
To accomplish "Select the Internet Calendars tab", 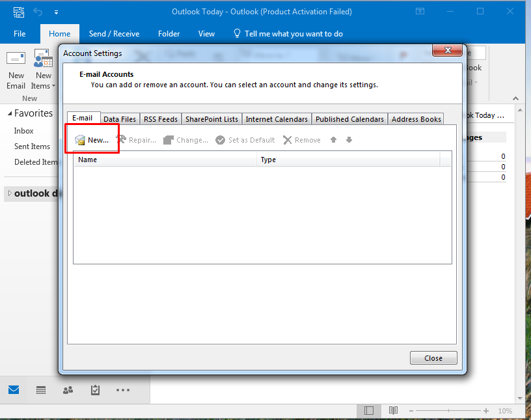I will point(277,119).
